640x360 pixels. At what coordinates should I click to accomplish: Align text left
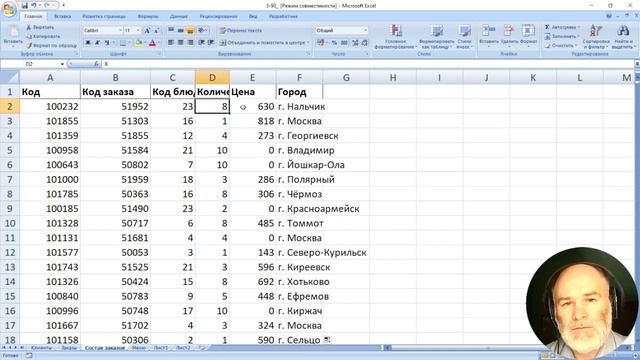click(x=171, y=42)
